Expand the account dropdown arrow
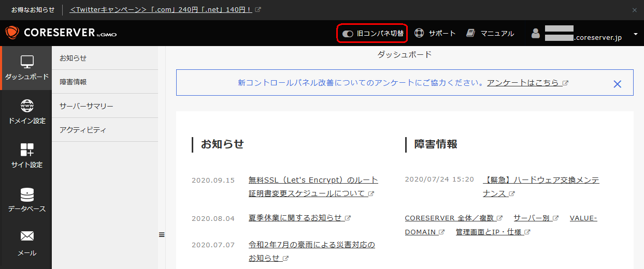The width and height of the screenshot is (644, 269). [x=636, y=35]
